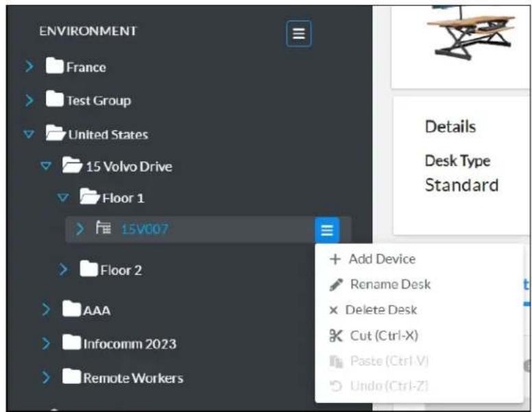
Task: Expand the AAA group
Action: [46, 310]
